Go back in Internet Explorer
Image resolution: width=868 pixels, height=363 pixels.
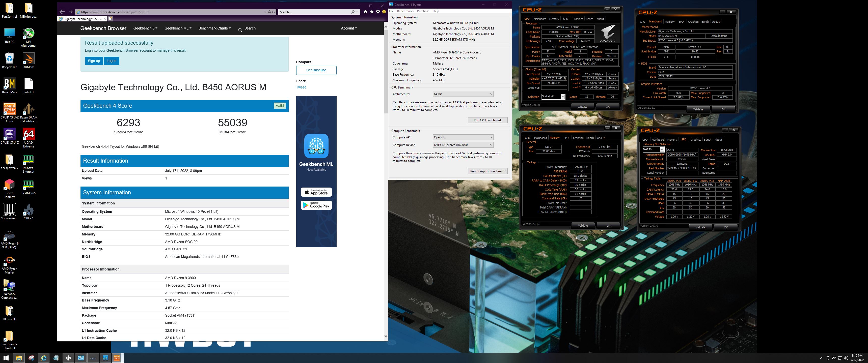tap(62, 12)
